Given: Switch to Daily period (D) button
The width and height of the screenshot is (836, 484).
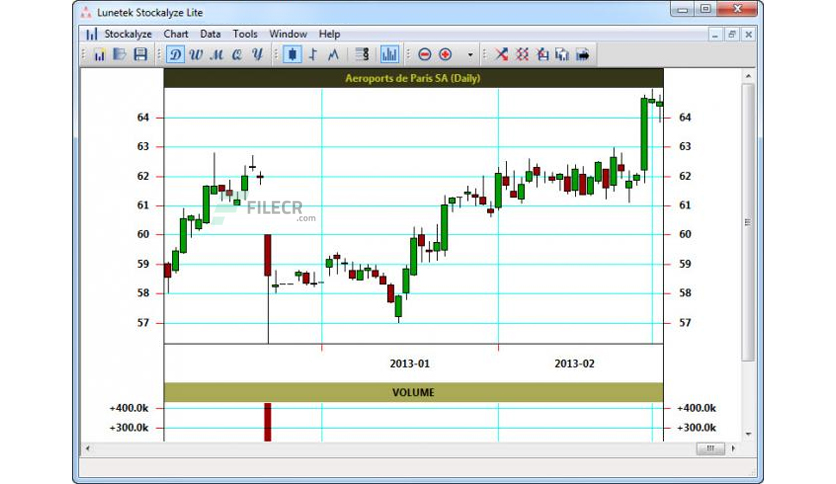Looking at the screenshot, I should coord(175,54).
